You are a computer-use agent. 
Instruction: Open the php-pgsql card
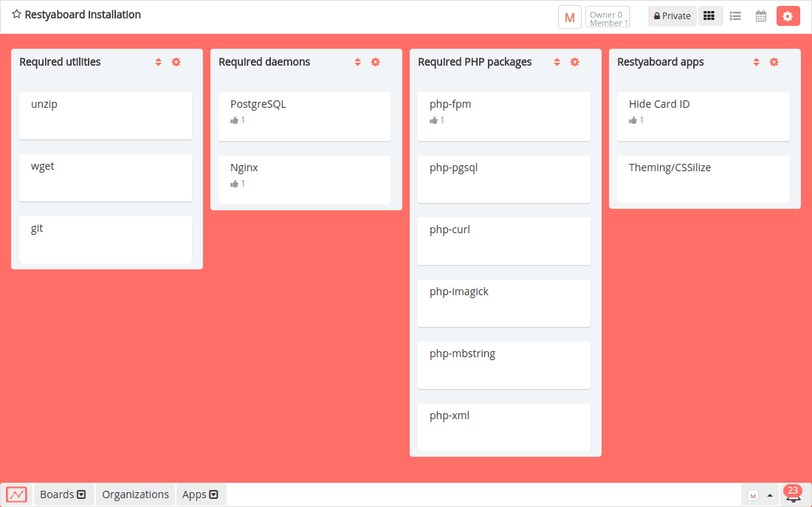click(x=504, y=180)
